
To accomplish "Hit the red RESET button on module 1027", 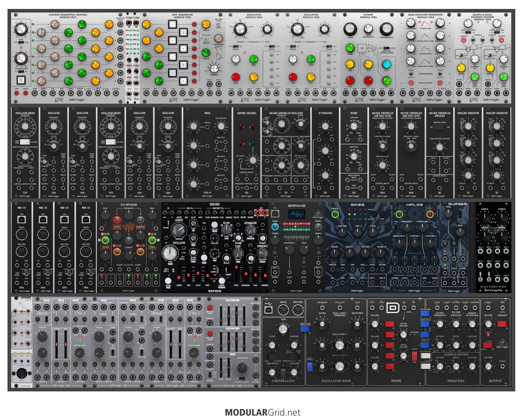I will click(26, 93).
